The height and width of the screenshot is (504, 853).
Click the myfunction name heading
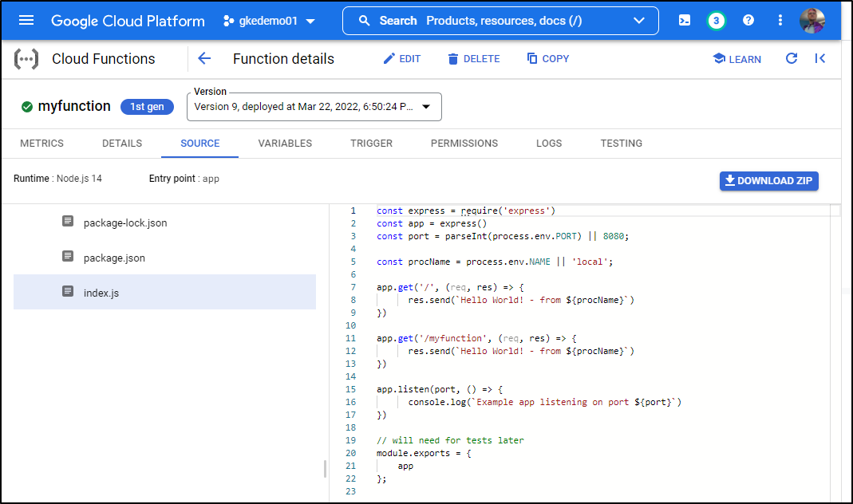pos(74,106)
